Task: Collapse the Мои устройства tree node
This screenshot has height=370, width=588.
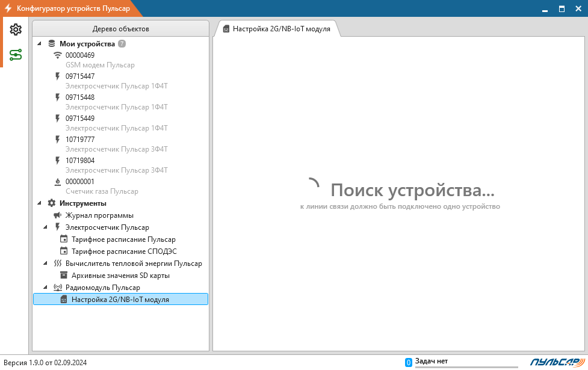Action: pyautogui.click(x=39, y=44)
